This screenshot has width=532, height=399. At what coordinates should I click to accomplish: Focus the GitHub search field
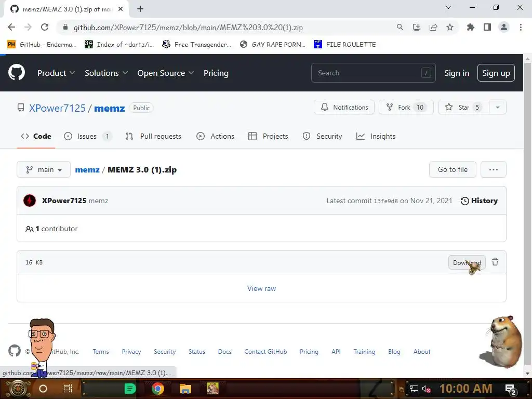pos(373,73)
